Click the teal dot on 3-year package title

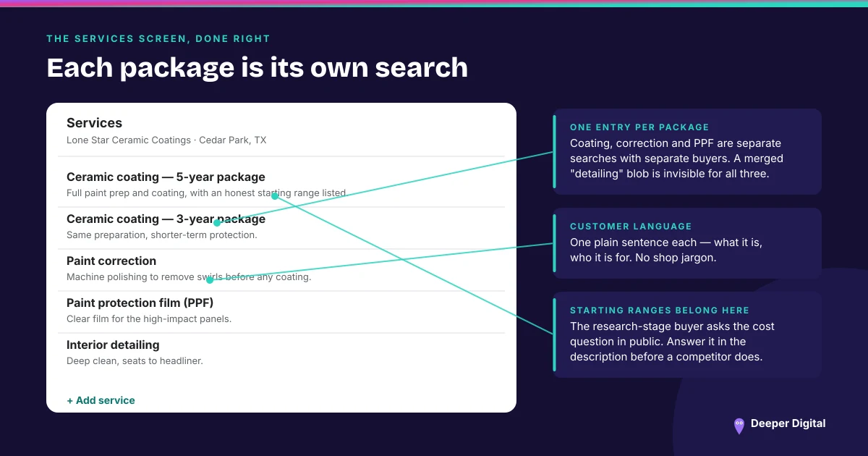tap(217, 223)
